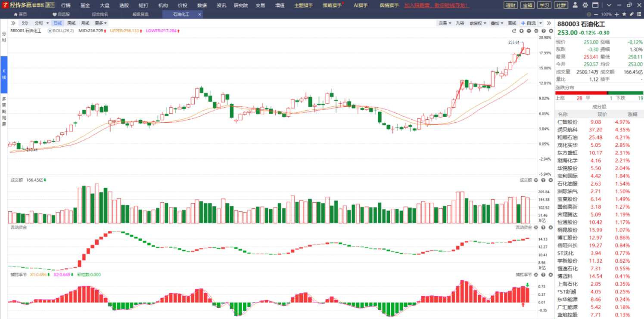The width and height of the screenshot is (644, 319).
Task: Select 仁智股份 in constituent stock list
Action: click(x=567, y=122)
